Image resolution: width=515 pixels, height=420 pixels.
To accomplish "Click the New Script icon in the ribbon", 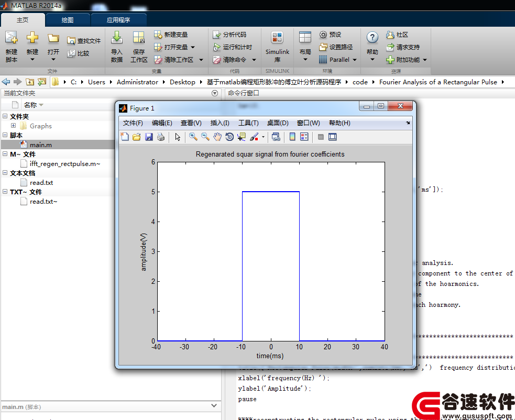I will coord(11,38).
